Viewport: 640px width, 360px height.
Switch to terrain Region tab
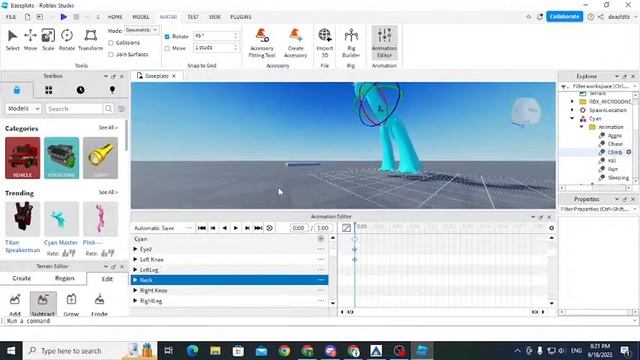coord(64,278)
